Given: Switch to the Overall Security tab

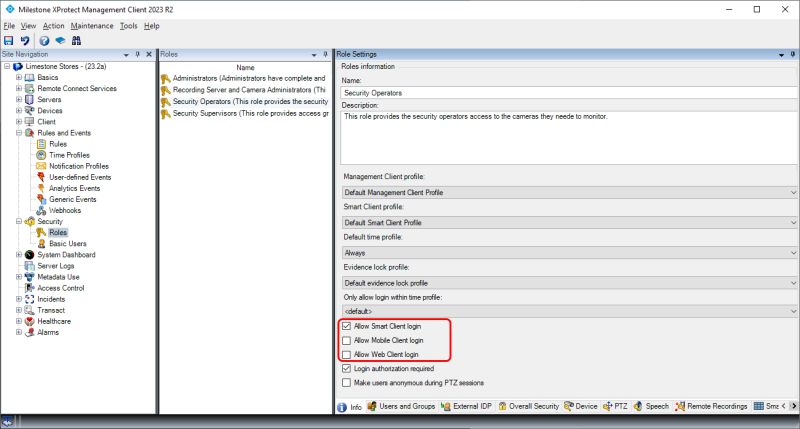Looking at the screenshot, I should tap(529, 407).
